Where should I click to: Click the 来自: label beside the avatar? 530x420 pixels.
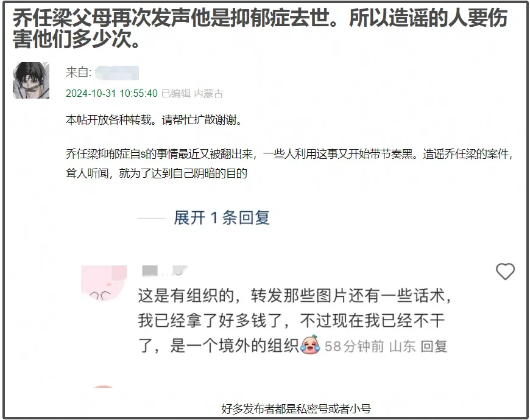click(79, 72)
